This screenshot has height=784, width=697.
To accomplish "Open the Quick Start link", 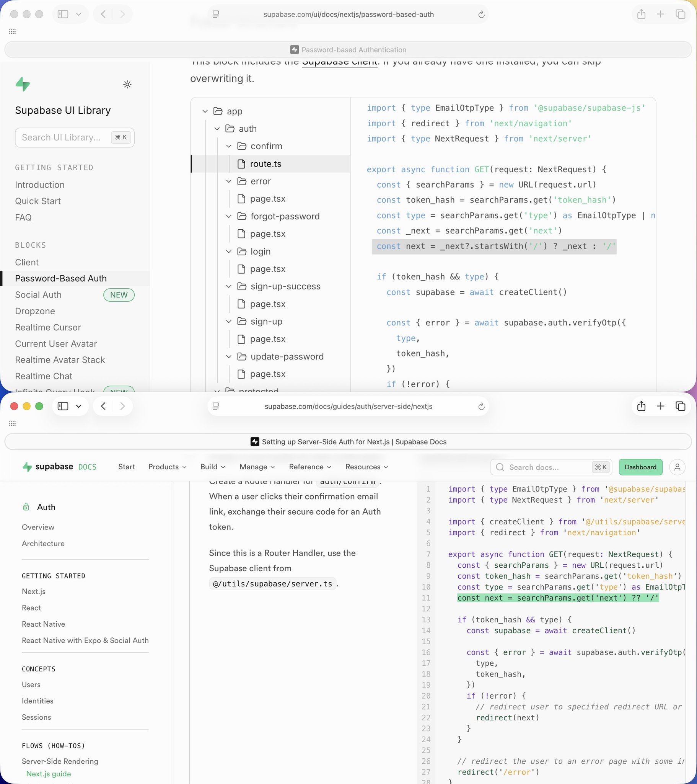I will tap(38, 201).
